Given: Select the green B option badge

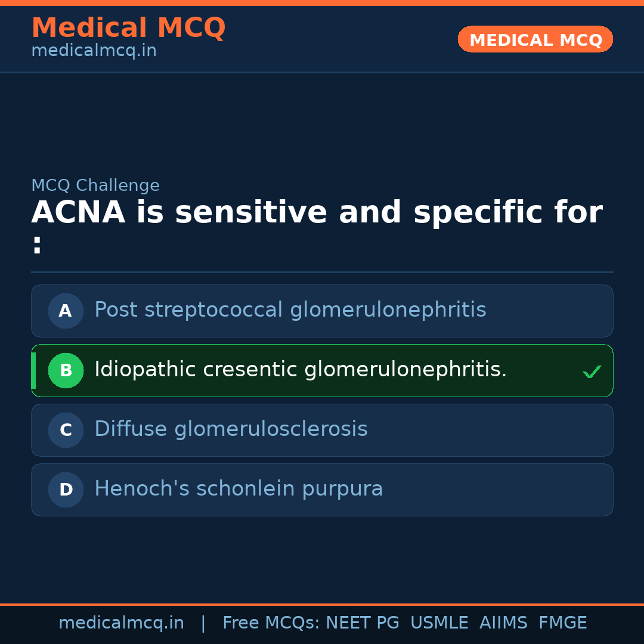Looking at the screenshot, I should tap(66, 370).
